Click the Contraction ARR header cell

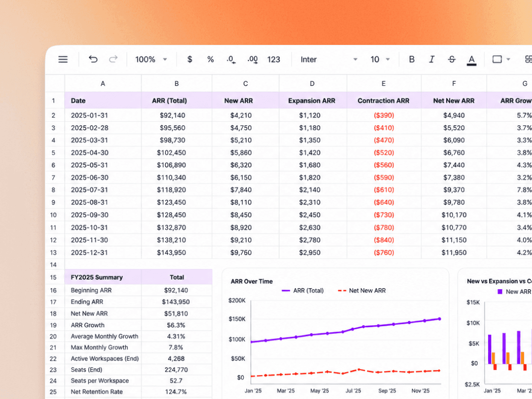click(x=383, y=100)
